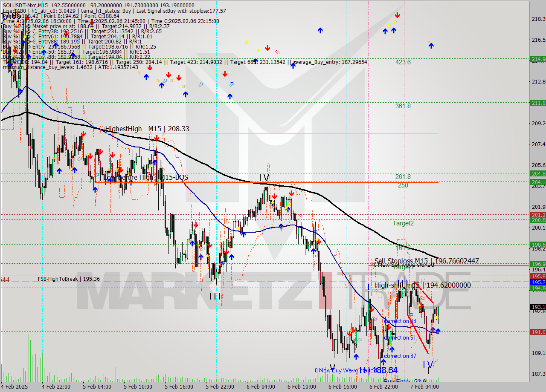Select the blue buy arrow near 7 Feb 04:00
This screenshot has width=546, height=392.
coord(436,331)
